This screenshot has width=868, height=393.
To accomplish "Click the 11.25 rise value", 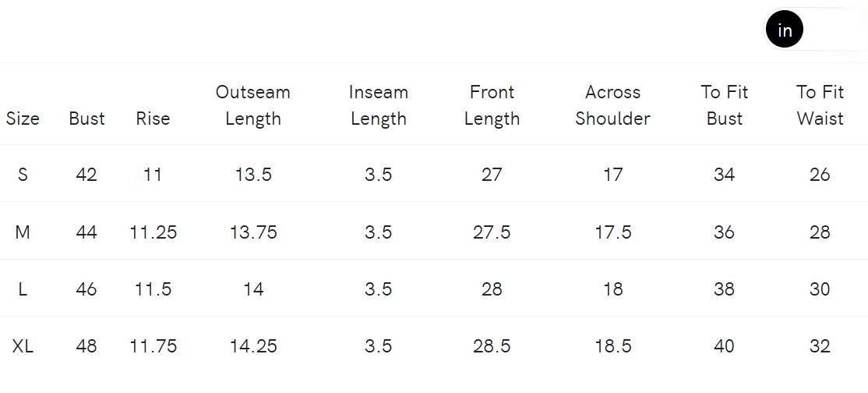I will pos(153,232).
